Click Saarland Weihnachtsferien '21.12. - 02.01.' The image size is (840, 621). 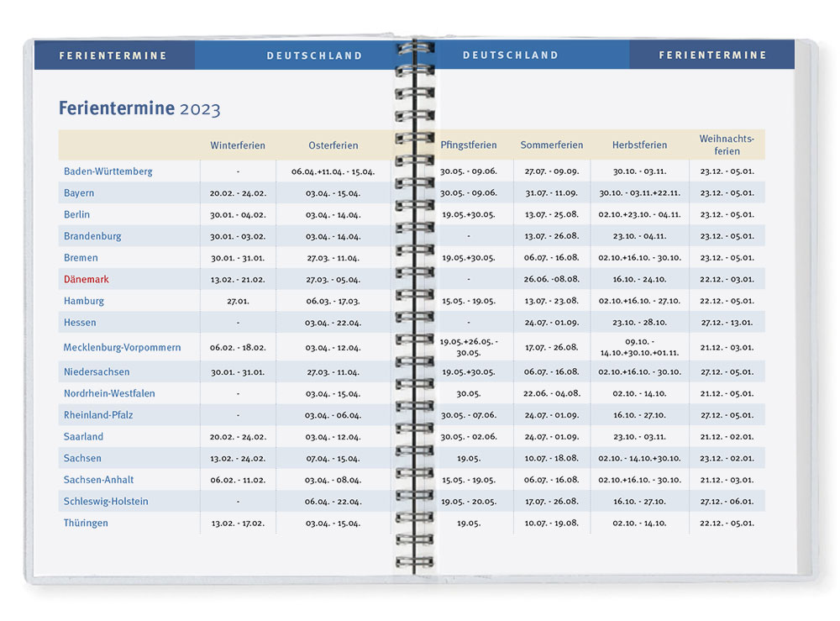pyautogui.click(x=727, y=437)
